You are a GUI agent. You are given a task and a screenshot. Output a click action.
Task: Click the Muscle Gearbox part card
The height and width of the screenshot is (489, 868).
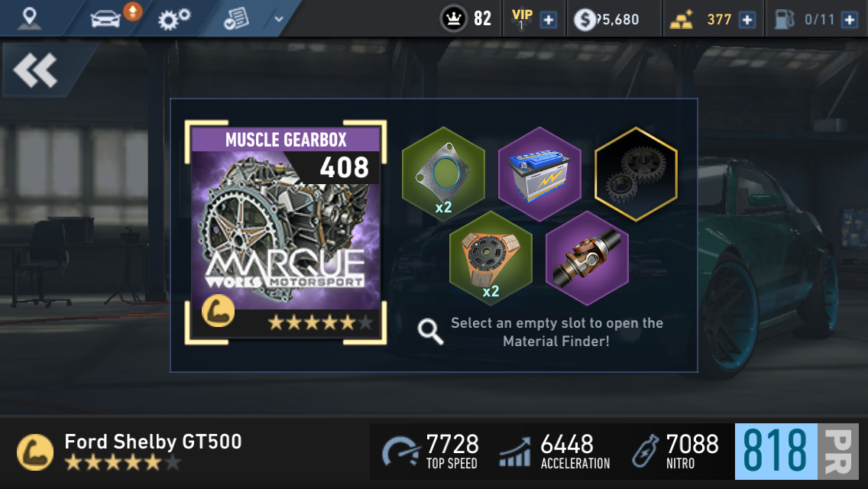tap(286, 232)
